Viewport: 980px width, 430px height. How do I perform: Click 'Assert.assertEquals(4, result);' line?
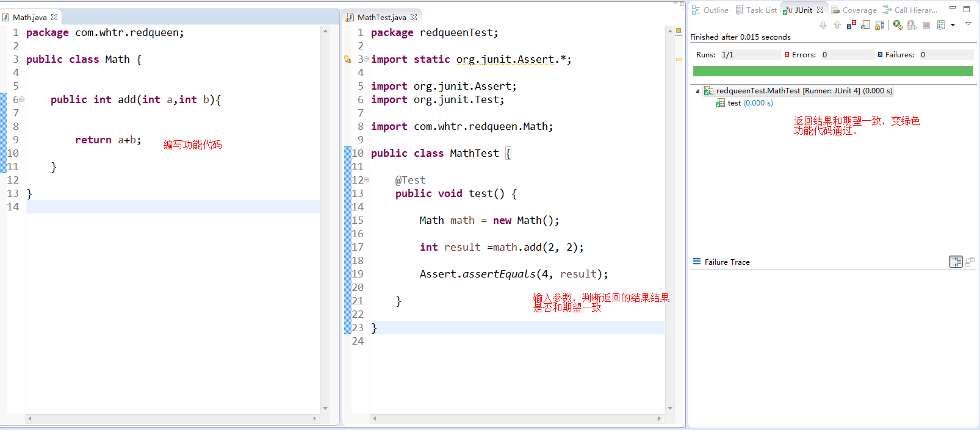pyautogui.click(x=514, y=274)
